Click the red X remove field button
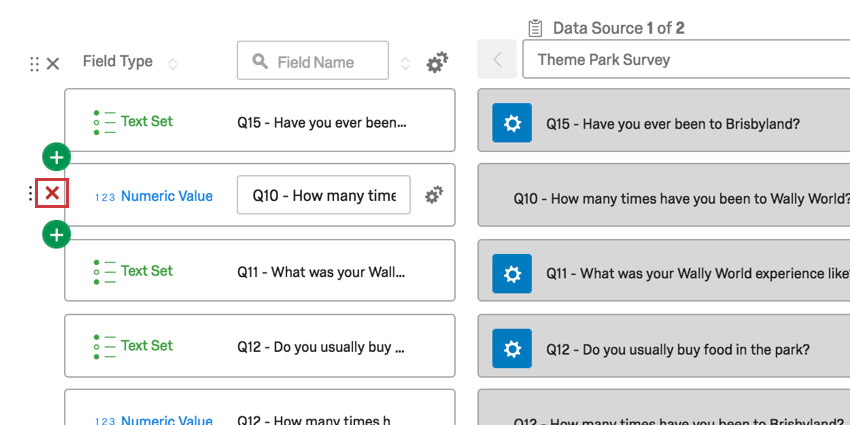850x425 pixels. tap(52, 194)
